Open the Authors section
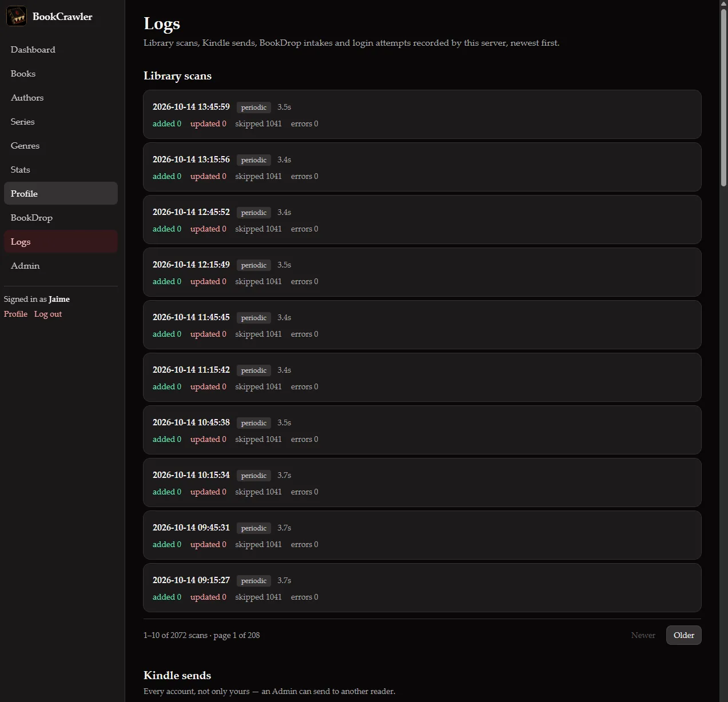This screenshot has width=728, height=702. (x=61, y=98)
